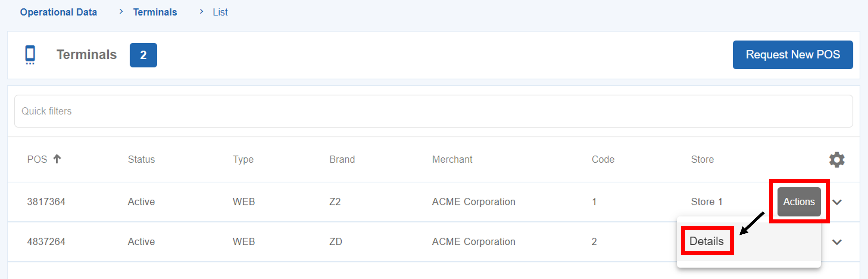This screenshot has height=279, width=868.
Task: Open table column settings gear
Action: 836,160
